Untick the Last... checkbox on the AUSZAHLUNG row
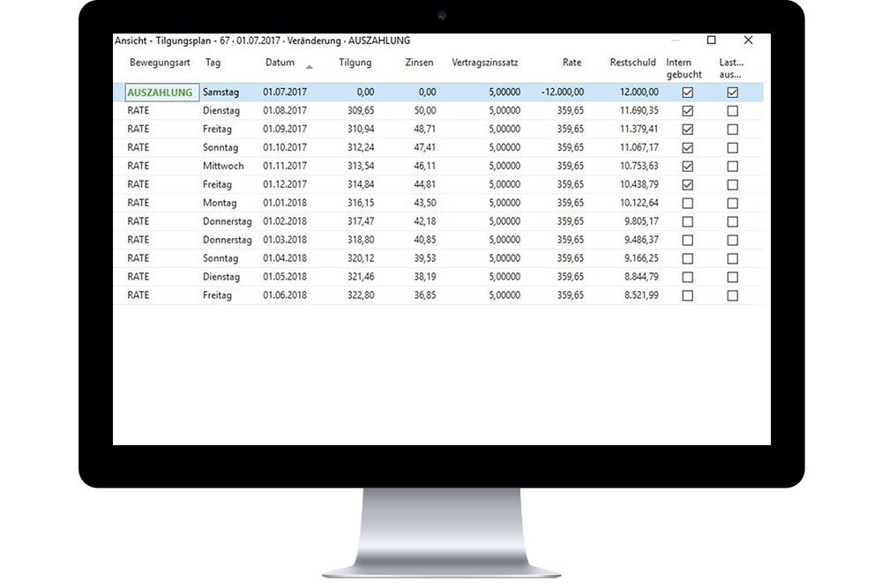The width and height of the screenshot is (882, 588). (731, 92)
